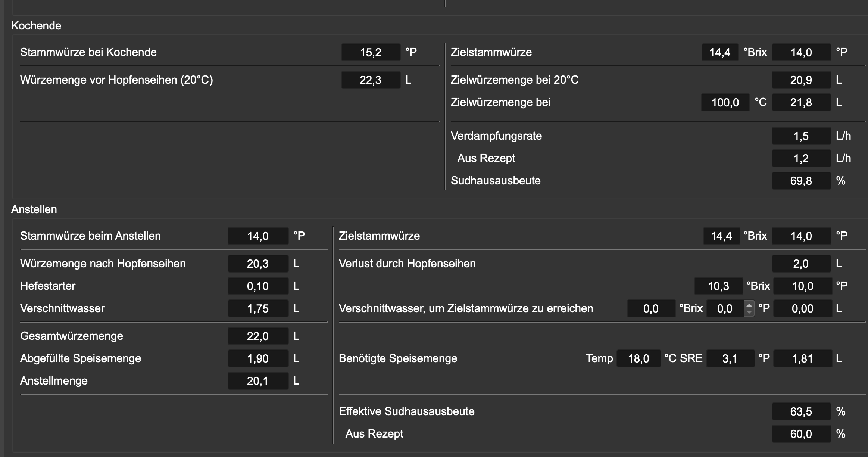Click the SRE 3,1 °P field
868x457 pixels.
(730, 358)
